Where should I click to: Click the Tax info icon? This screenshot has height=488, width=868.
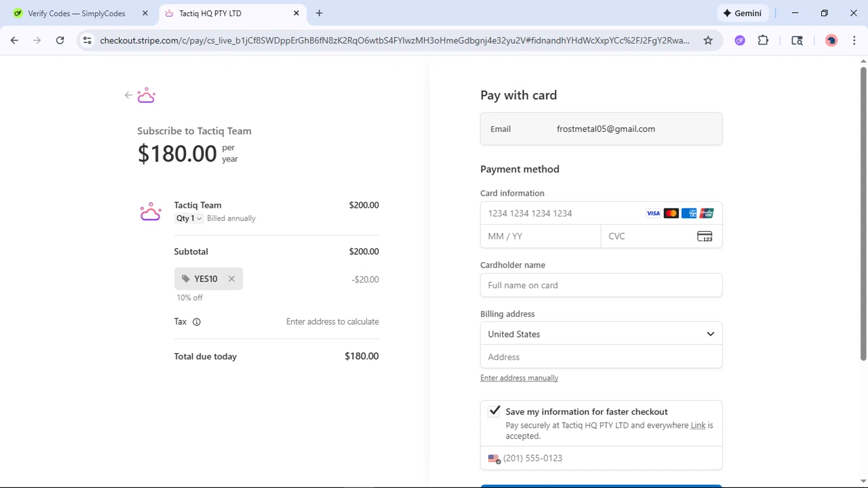click(x=197, y=322)
